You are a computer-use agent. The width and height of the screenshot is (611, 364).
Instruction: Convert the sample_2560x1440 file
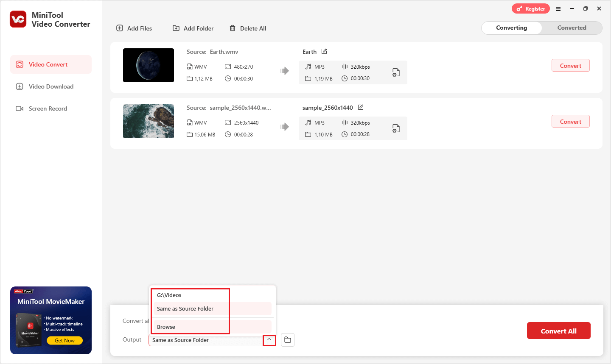(571, 122)
